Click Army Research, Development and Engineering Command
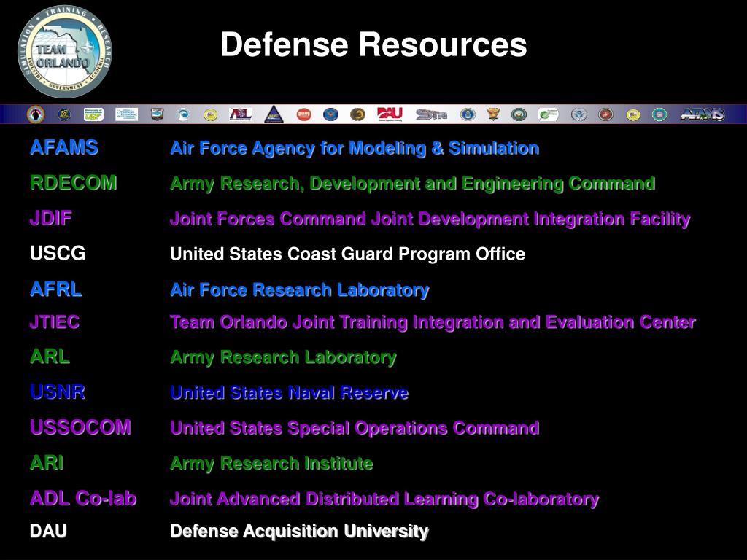The height and width of the screenshot is (560, 747). point(413,184)
